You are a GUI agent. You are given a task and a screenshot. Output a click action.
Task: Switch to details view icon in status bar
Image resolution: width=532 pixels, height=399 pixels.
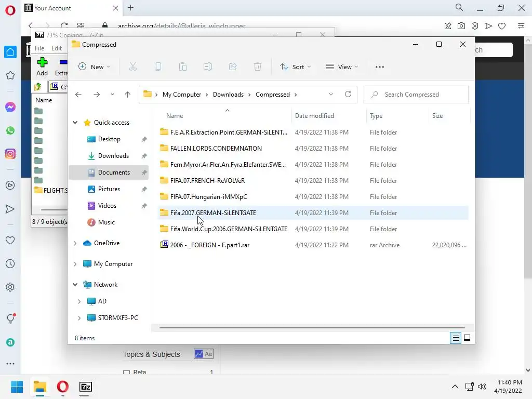point(456,338)
